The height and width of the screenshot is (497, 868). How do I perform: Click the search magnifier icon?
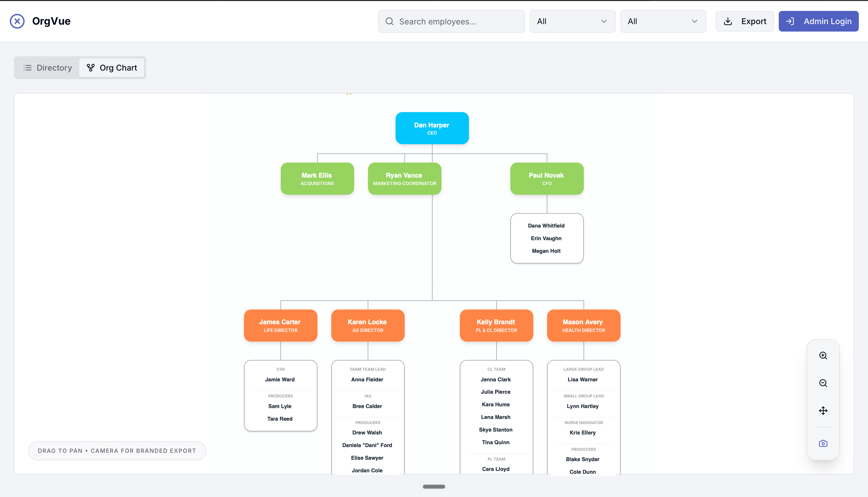(389, 22)
